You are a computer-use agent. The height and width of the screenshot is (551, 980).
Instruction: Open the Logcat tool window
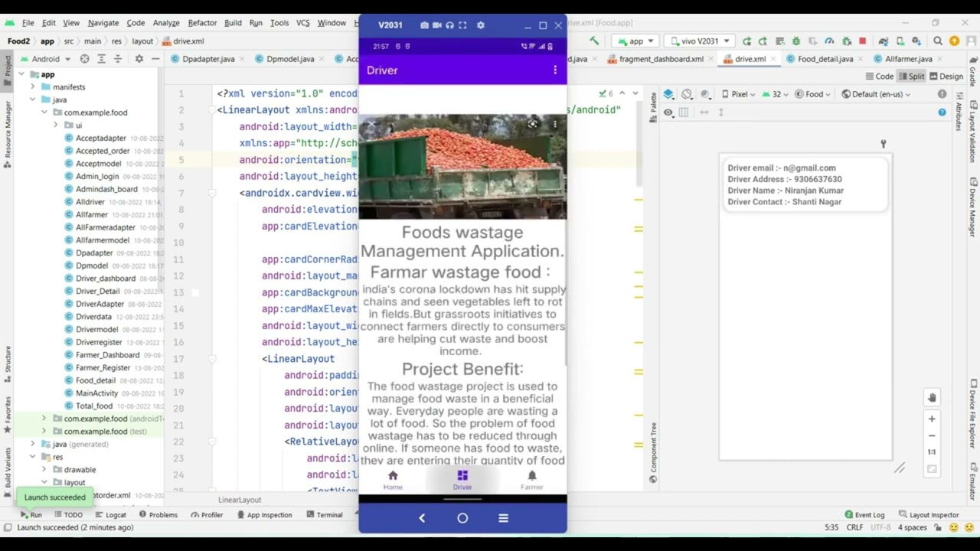(x=111, y=515)
